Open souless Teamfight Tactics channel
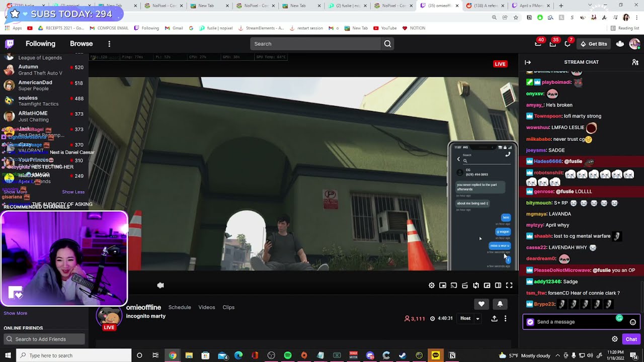This screenshot has width=644, height=362. (44, 101)
